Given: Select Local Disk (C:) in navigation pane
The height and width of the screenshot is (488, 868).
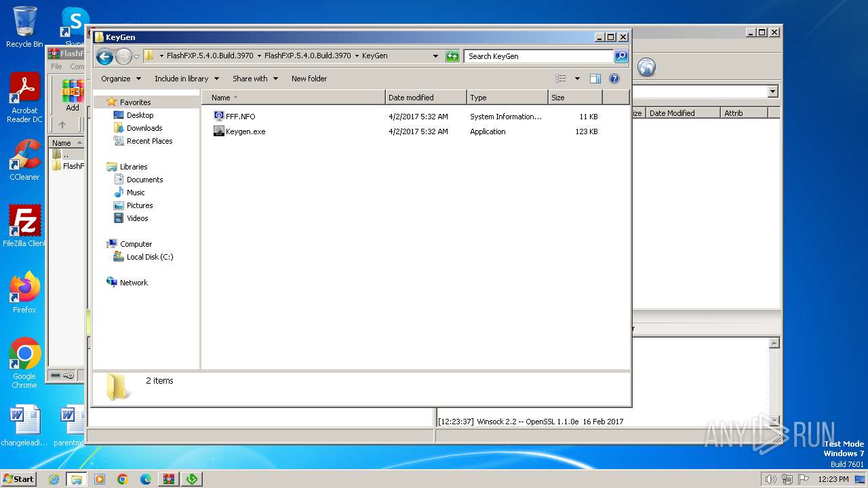Looking at the screenshot, I should pyautogui.click(x=150, y=257).
